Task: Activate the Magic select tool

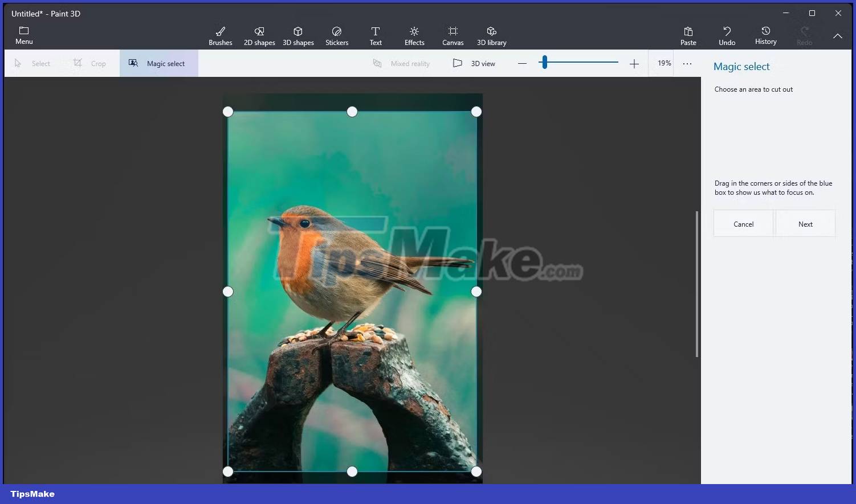Action: [158, 63]
